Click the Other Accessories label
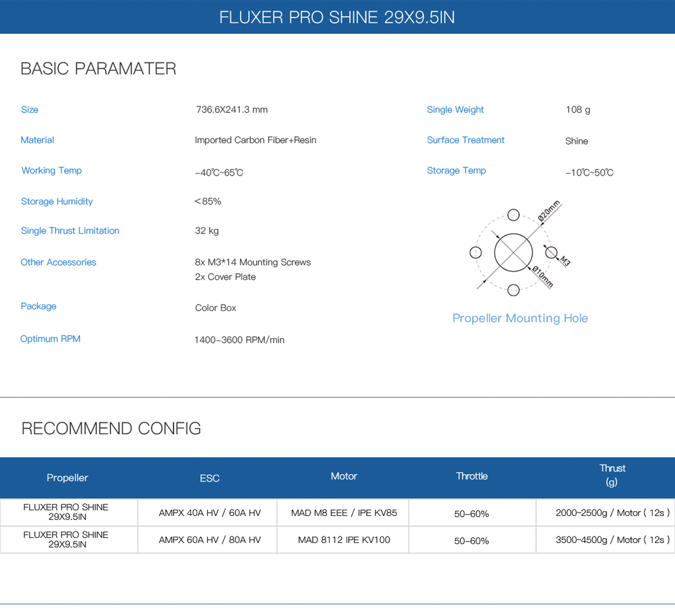 point(58,262)
